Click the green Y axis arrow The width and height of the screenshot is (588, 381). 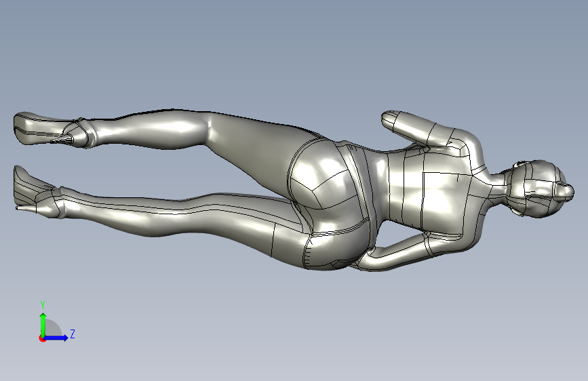(x=43, y=324)
